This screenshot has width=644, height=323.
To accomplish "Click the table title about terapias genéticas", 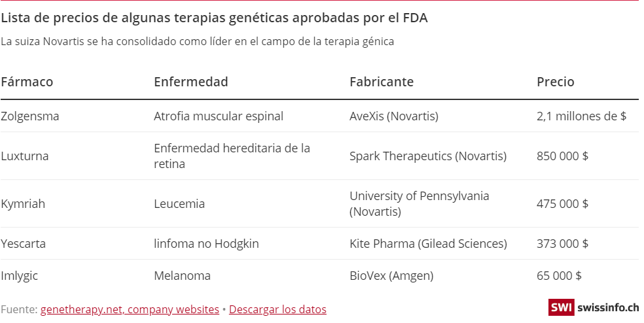I will (x=214, y=18).
